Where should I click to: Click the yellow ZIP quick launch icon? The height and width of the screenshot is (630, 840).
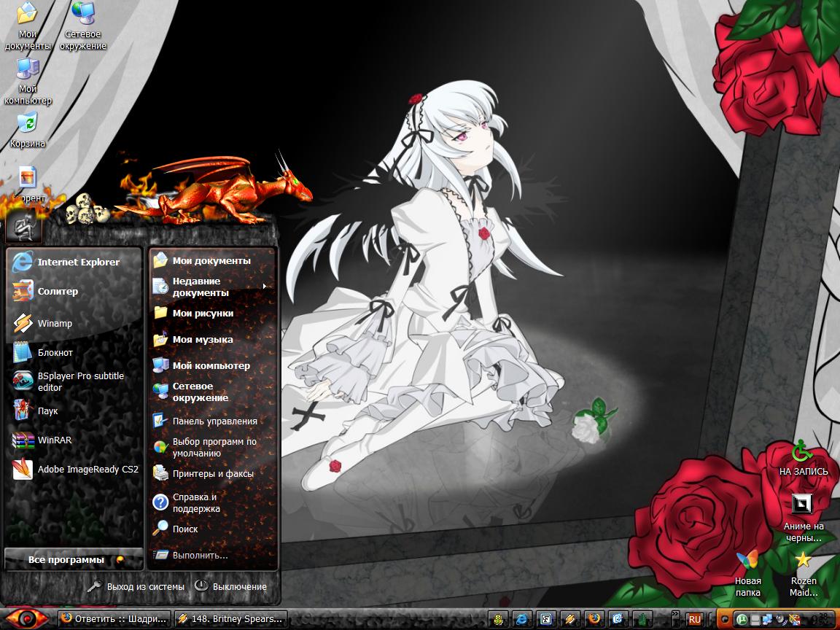click(x=498, y=619)
